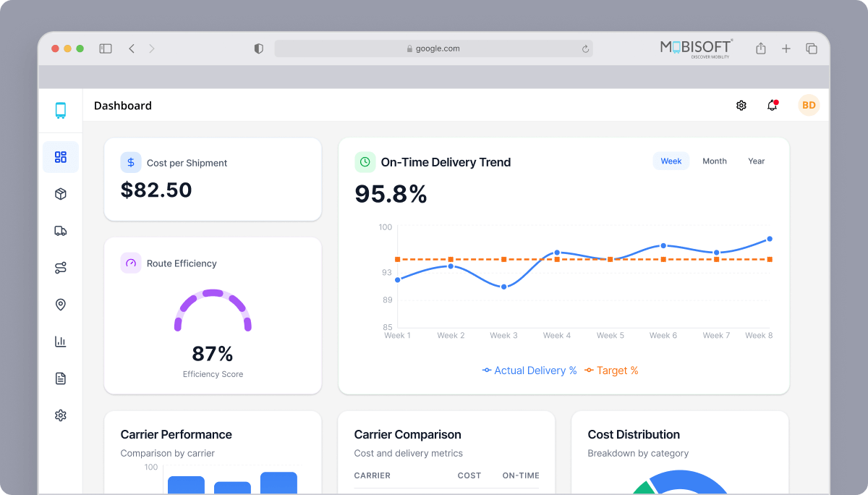The width and height of the screenshot is (868, 495).
Task: Toggle the Actual Delivery % legend entry
Action: 529,370
